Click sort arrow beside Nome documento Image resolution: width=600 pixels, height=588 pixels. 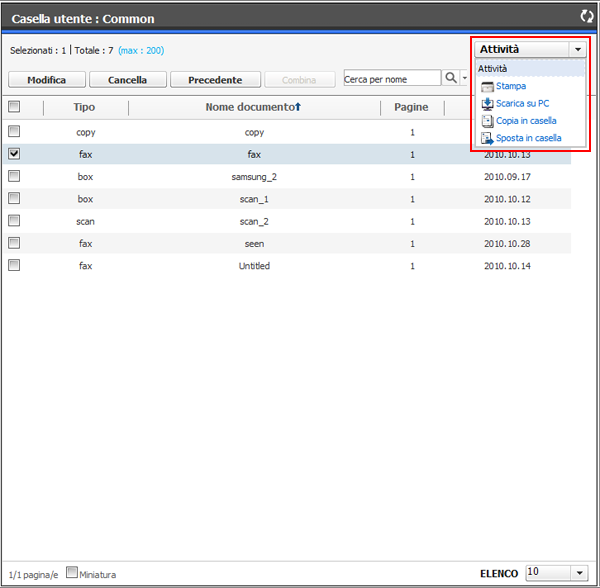297,107
